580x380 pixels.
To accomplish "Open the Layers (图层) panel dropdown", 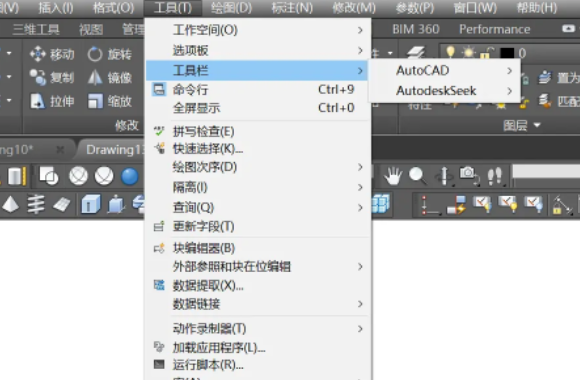I will pyautogui.click(x=522, y=126).
